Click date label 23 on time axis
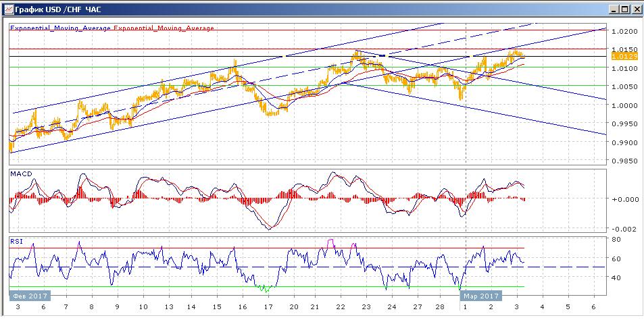Viewport: 644px width, 320px height. point(366,307)
